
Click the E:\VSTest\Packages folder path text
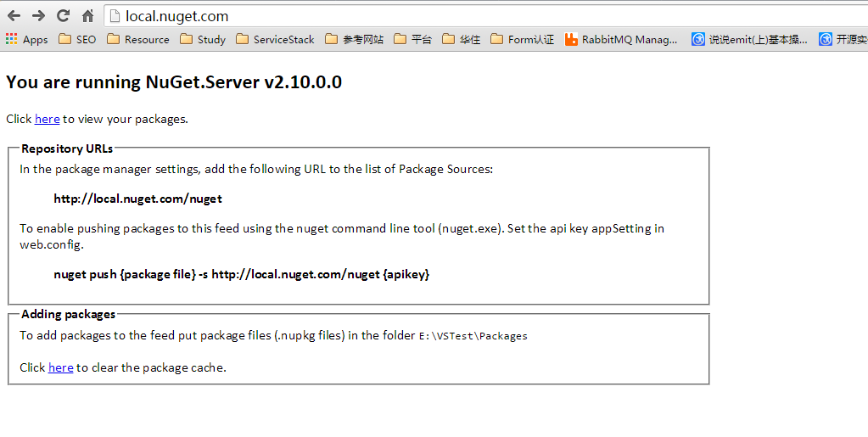pos(473,336)
